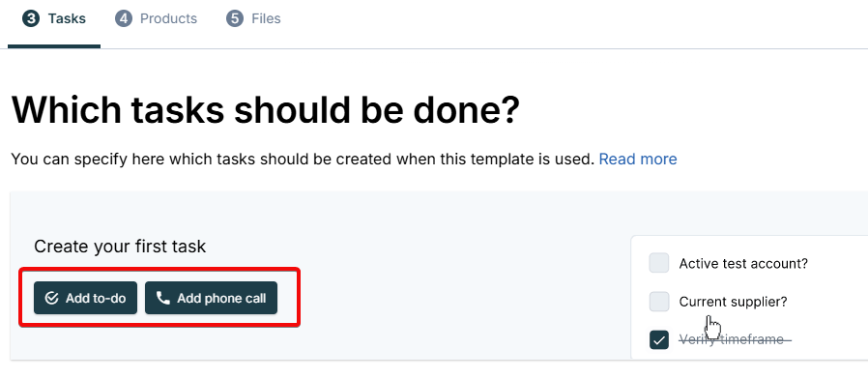The image size is (868, 379).
Task: Add a to-do task
Action: [x=85, y=298]
